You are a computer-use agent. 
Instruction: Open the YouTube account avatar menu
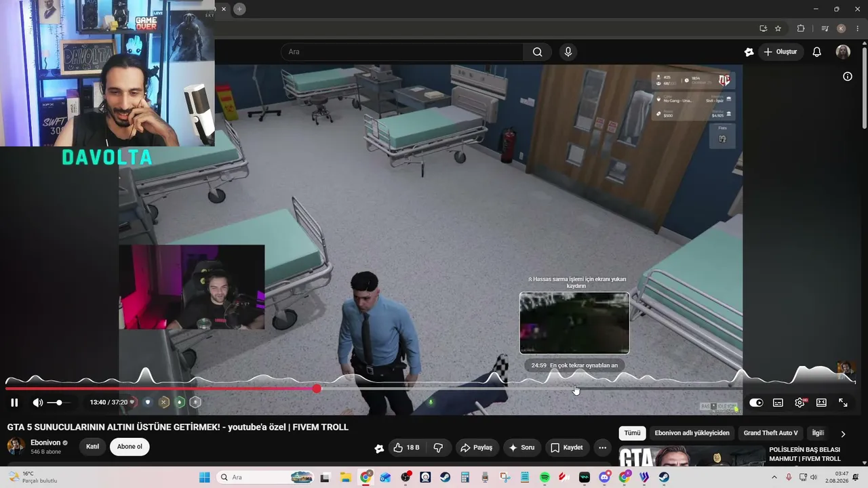[x=843, y=52]
